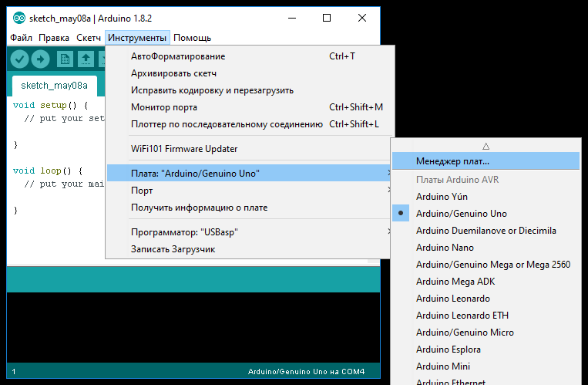Image resolution: width=588 pixels, height=385 pixels.
Task: Select the Arduino/Genuino Uno board option
Action: [x=486, y=214]
